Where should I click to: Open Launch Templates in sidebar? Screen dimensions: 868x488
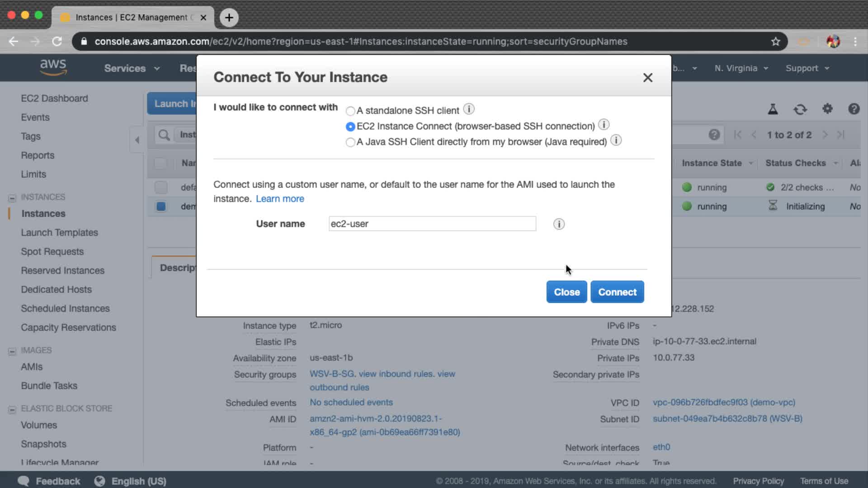click(59, 233)
